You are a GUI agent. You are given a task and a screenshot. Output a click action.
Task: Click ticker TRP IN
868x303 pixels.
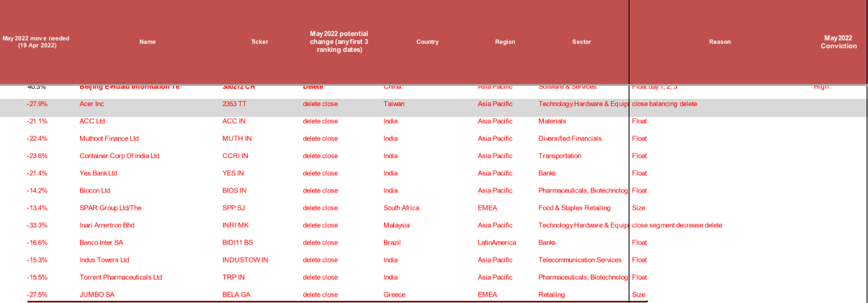coord(233,277)
